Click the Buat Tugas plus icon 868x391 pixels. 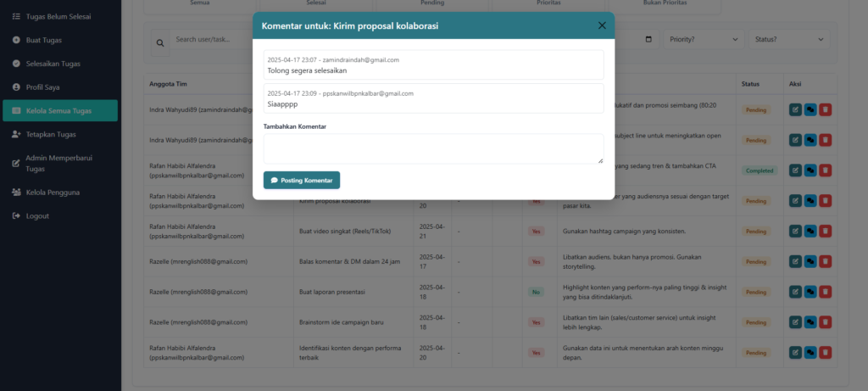[x=17, y=40]
